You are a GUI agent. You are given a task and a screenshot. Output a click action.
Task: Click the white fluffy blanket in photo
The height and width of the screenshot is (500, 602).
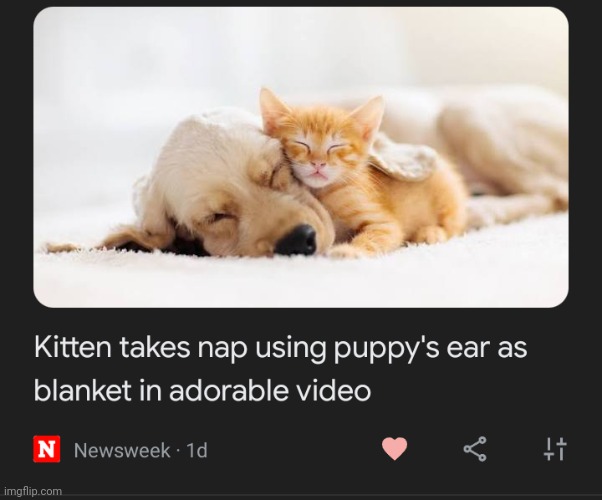click(x=301, y=278)
